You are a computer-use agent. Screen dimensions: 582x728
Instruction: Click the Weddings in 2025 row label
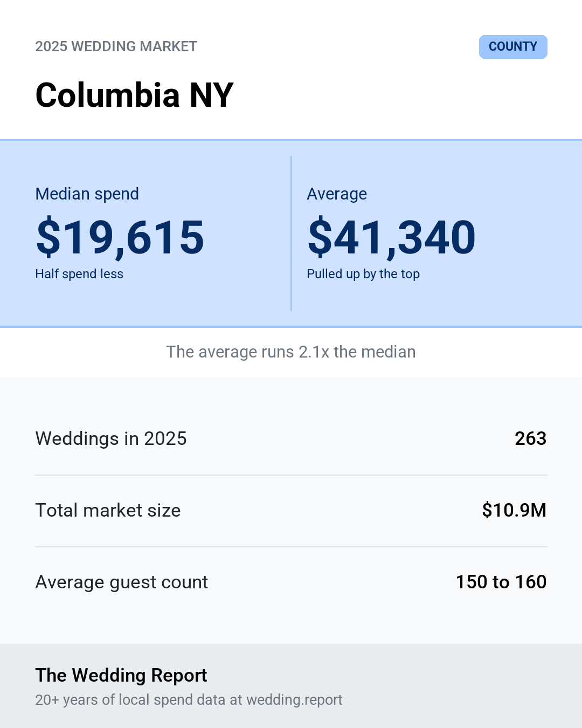(x=111, y=438)
